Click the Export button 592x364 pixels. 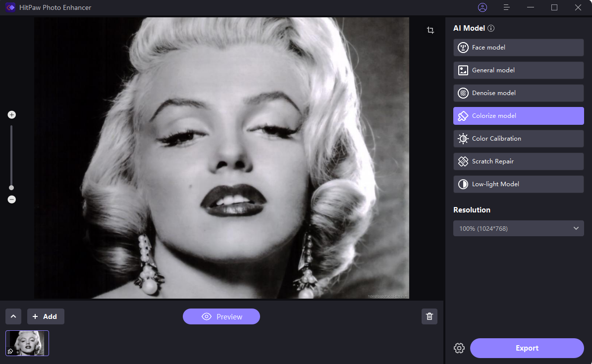click(527, 348)
